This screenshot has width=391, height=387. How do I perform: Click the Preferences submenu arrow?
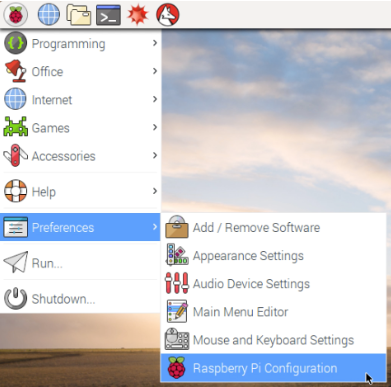tap(155, 227)
